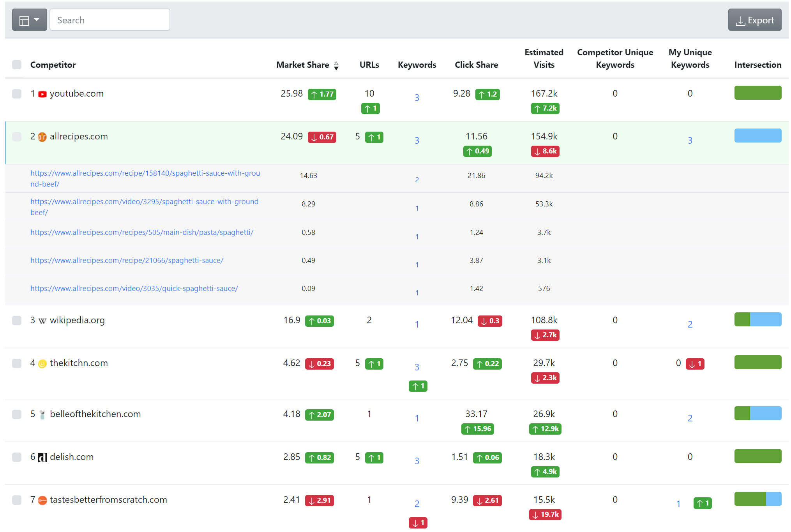
Task: Click the Keywords column header
Action: [x=417, y=65]
